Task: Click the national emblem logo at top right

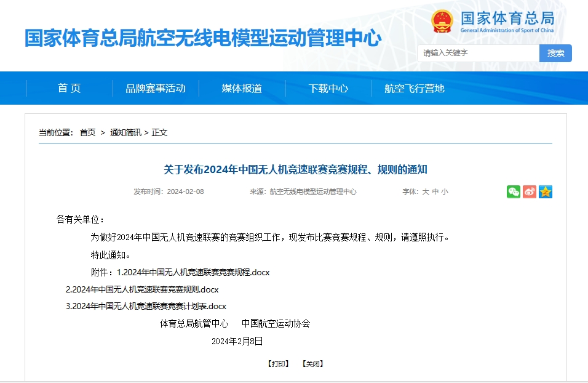Action: click(442, 22)
